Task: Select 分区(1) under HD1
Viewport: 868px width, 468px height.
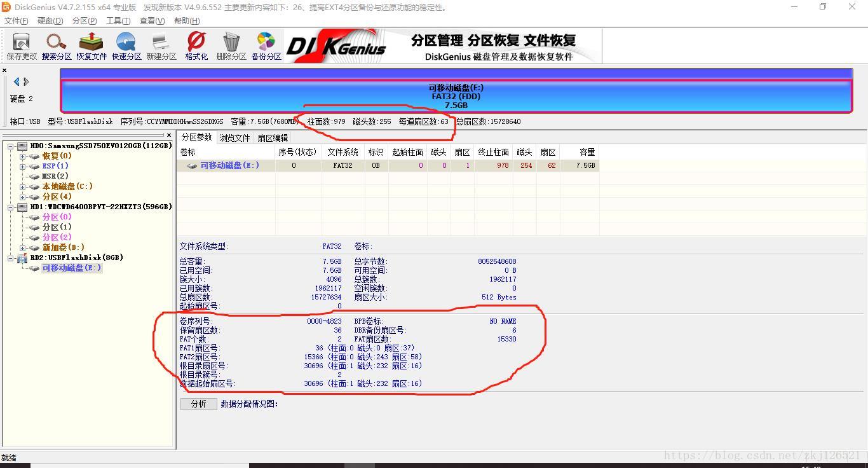Action: click(57, 227)
